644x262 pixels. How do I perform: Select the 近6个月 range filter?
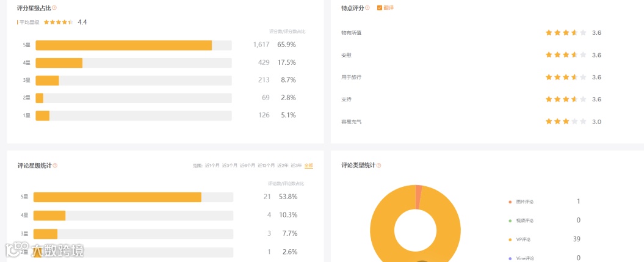248,166
